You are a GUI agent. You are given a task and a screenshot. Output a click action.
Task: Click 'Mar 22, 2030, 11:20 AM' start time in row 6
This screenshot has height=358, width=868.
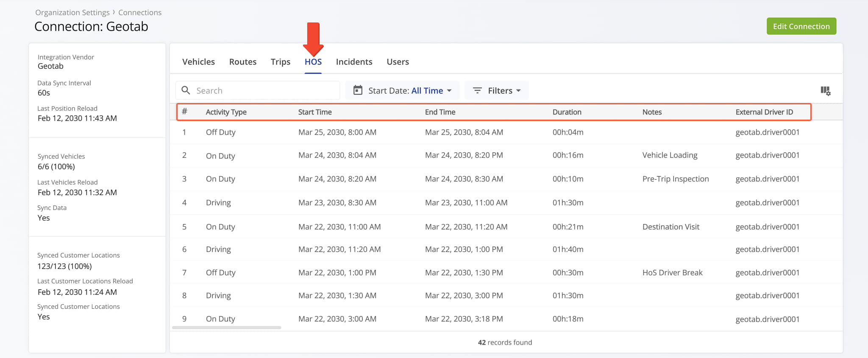(339, 249)
